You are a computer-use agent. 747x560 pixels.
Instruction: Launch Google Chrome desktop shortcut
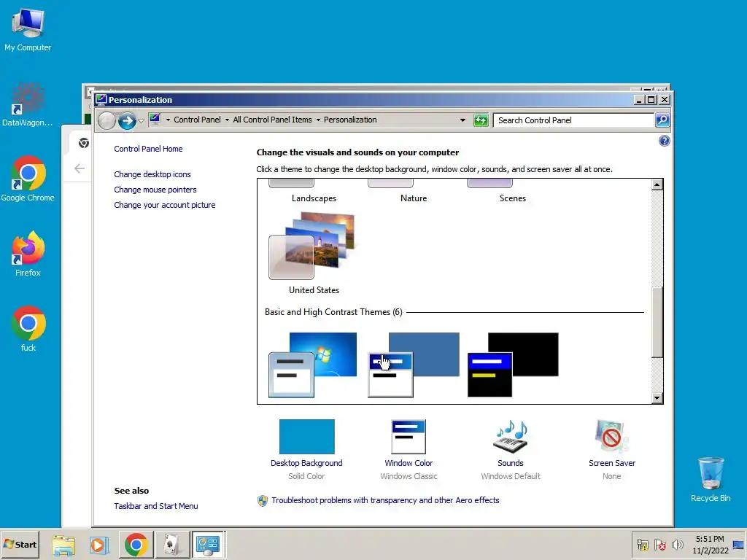pyautogui.click(x=28, y=179)
